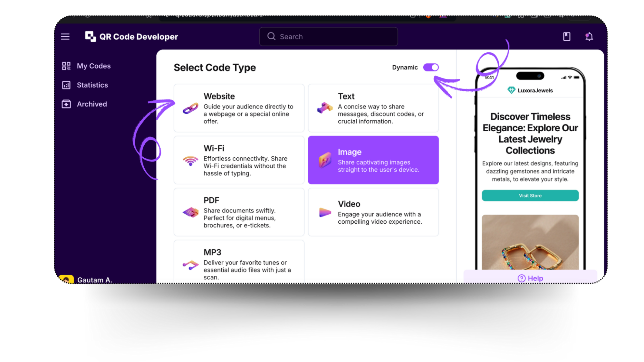Image resolution: width=644 pixels, height=362 pixels.
Task: Select the PDF code type
Action: (239, 212)
